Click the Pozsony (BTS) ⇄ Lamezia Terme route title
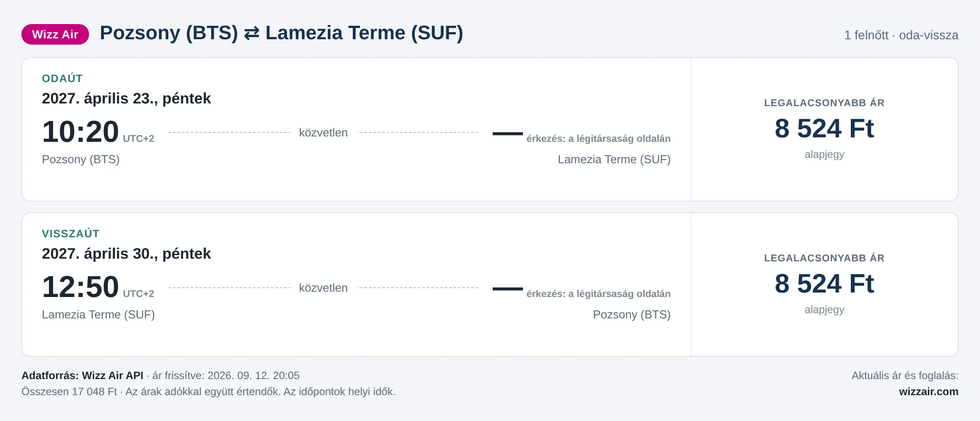Screen dimensions: 980x421 click(282, 33)
